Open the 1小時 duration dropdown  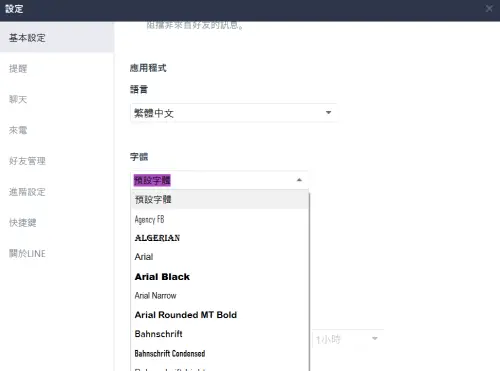[348, 339]
